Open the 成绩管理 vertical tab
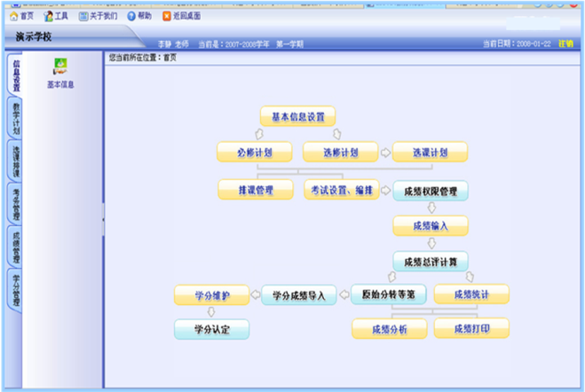 (x=16, y=247)
